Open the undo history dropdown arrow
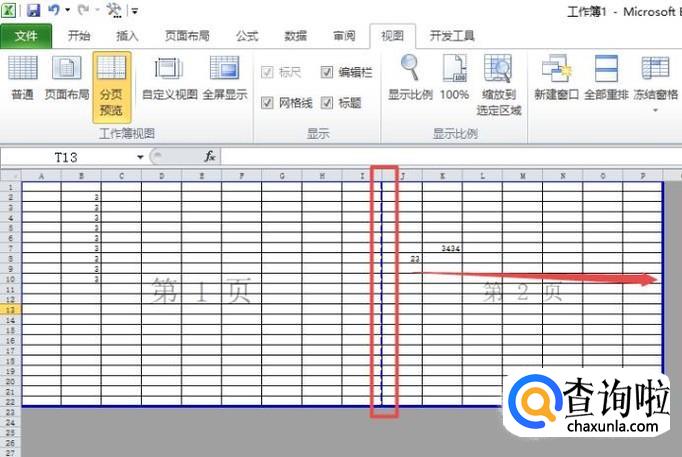Viewport: 682px width, 457px height. (68, 10)
